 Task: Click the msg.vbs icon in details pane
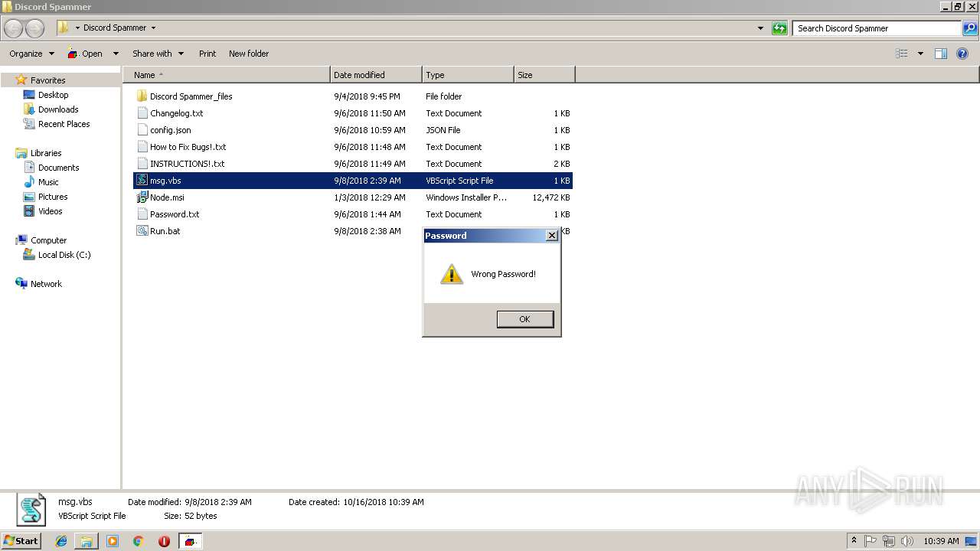(x=31, y=510)
